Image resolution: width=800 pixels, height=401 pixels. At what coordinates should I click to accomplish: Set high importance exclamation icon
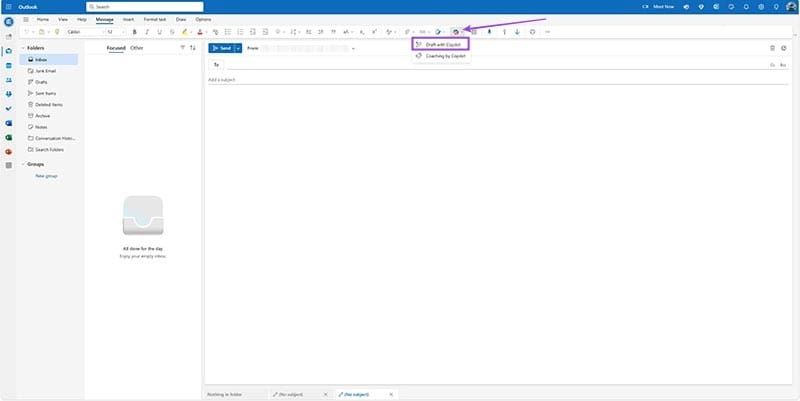[x=505, y=32]
